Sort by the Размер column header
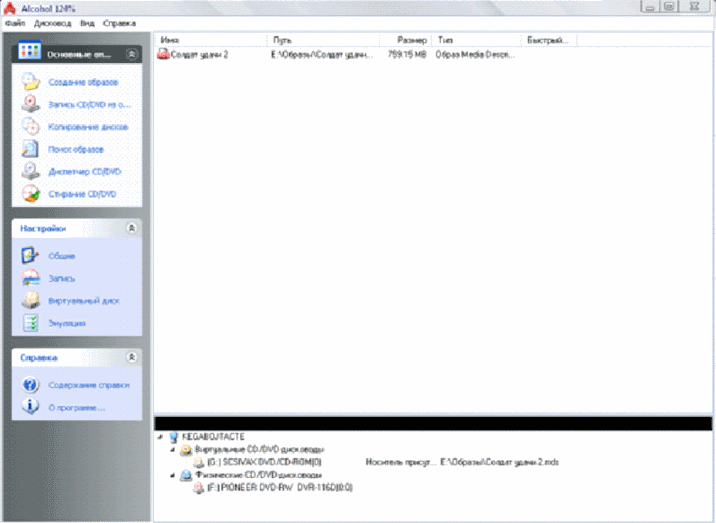 coord(405,40)
